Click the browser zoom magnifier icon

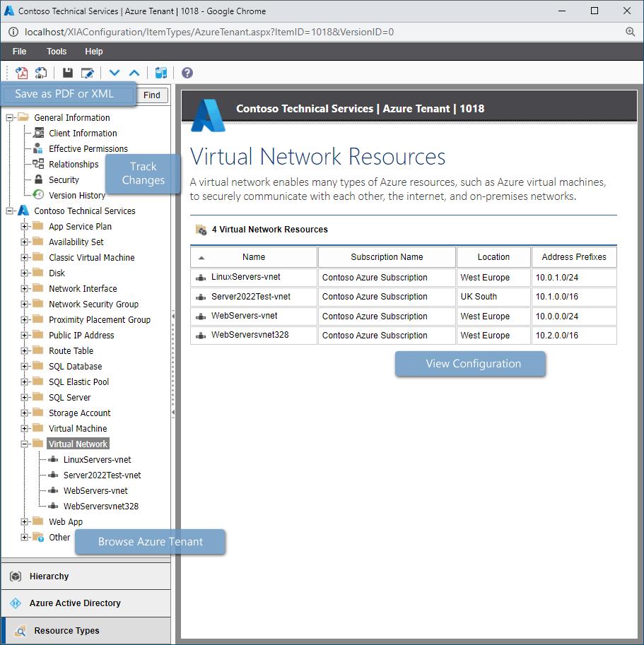click(x=630, y=32)
